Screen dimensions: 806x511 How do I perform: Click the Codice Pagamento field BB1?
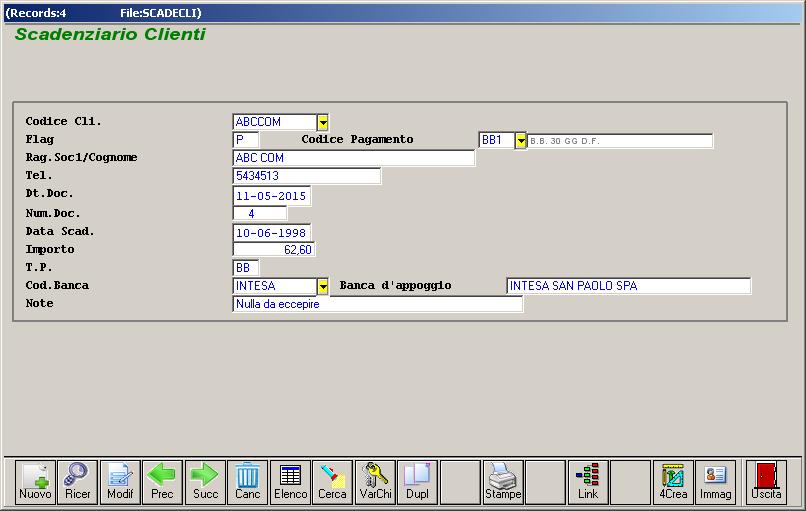[497, 140]
